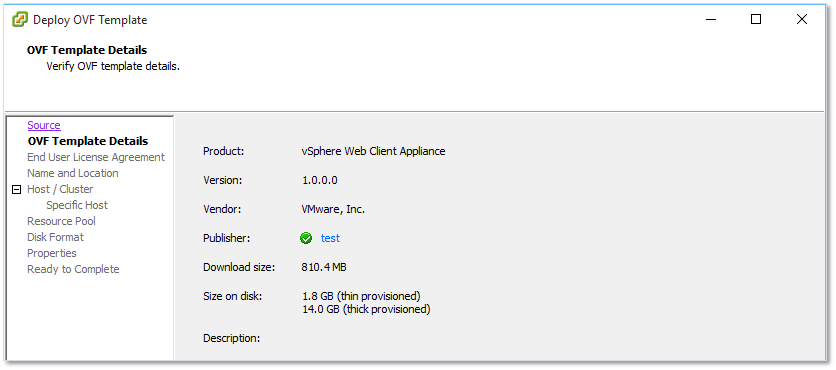
Task: Go to Resource Pool step
Action: (61, 221)
